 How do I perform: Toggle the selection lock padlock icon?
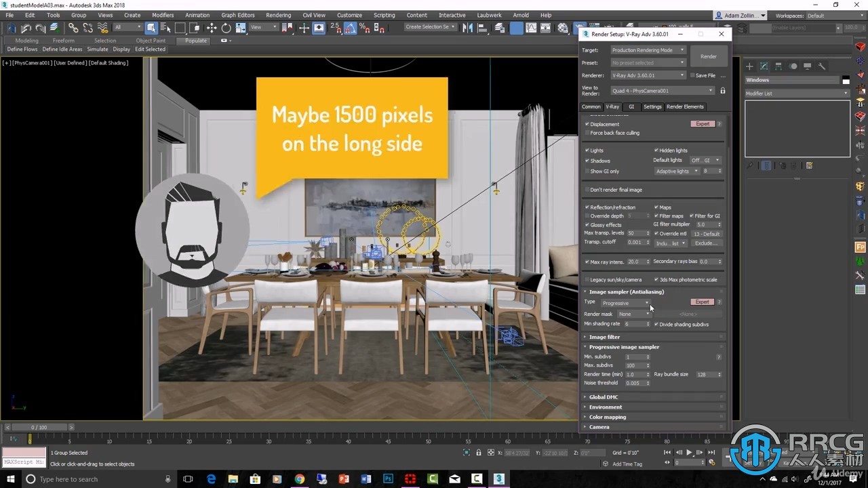[479, 453]
